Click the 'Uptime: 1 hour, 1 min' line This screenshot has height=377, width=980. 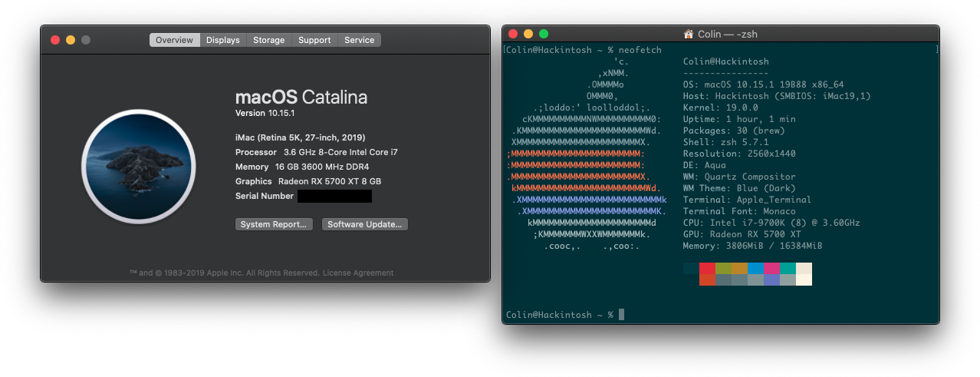[739, 119]
